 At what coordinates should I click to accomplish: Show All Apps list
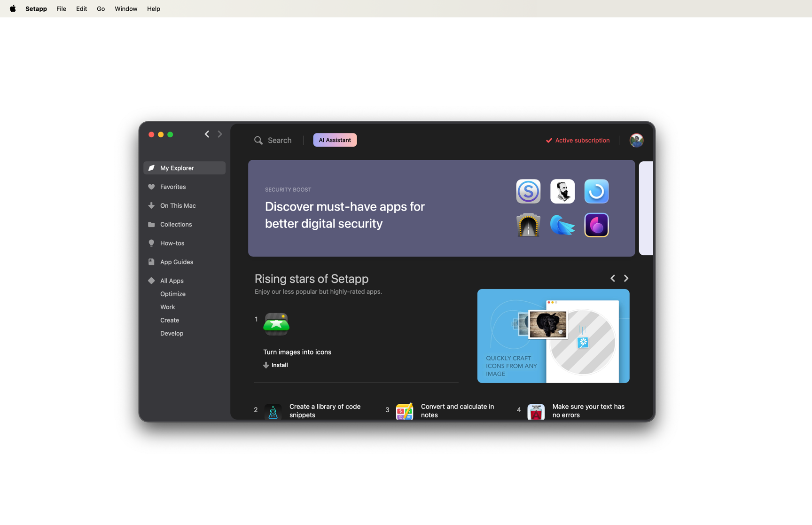point(184,281)
